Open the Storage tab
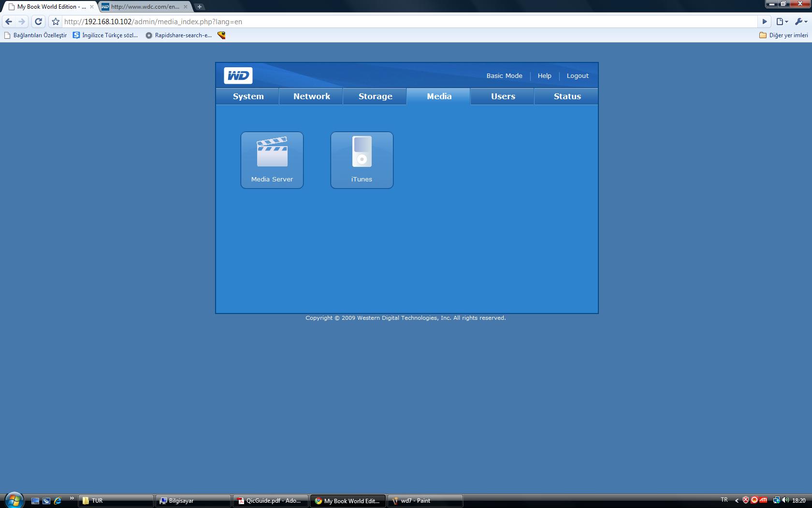This screenshot has height=508, width=812. 376,96
